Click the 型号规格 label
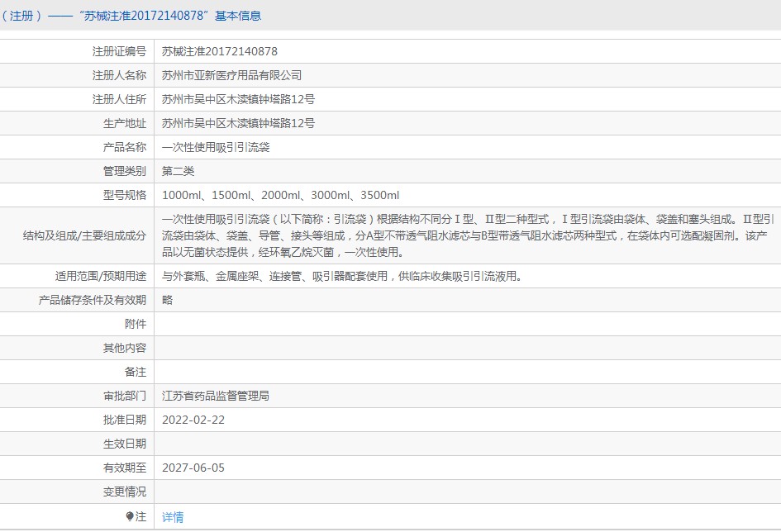This screenshot has width=781, height=532. click(x=125, y=195)
